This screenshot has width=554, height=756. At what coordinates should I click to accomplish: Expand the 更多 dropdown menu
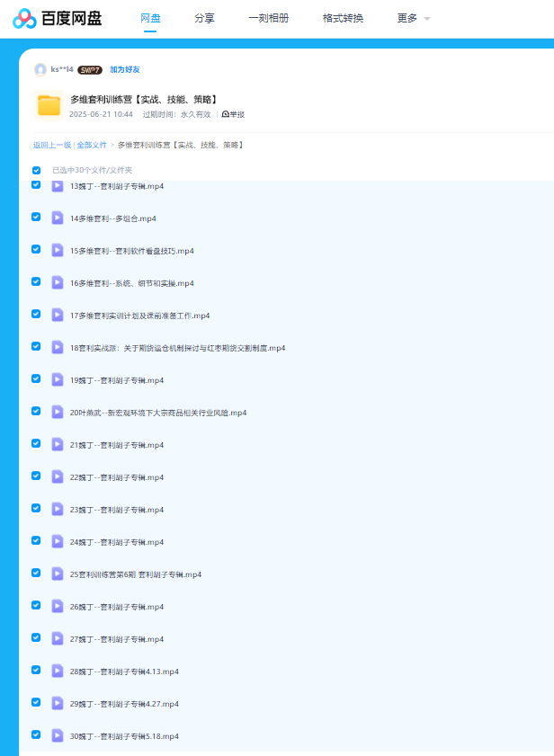[x=413, y=18]
